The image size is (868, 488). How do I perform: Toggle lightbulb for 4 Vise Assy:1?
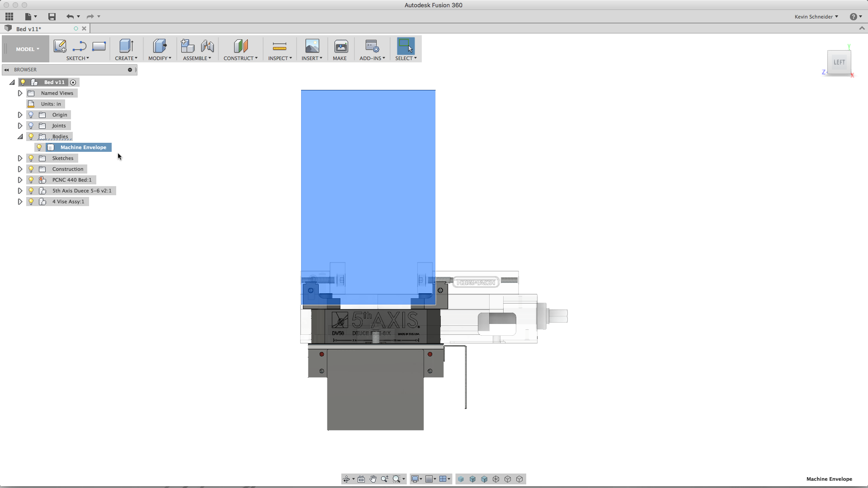click(x=31, y=202)
